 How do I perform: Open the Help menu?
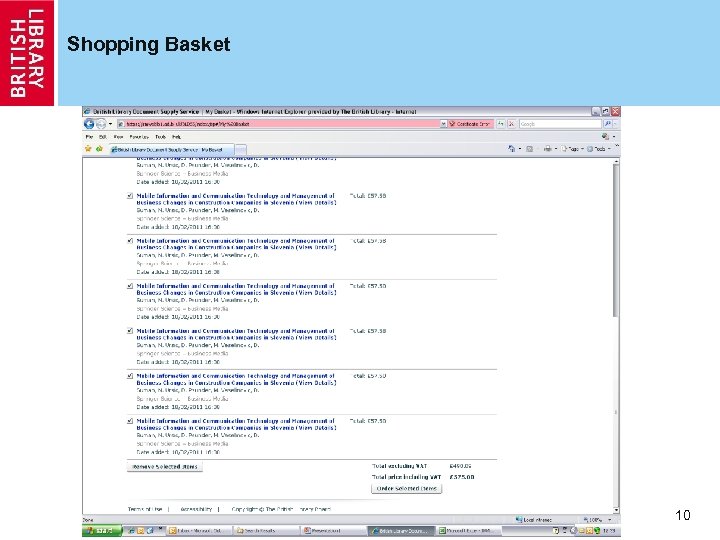(x=176, y=137)
